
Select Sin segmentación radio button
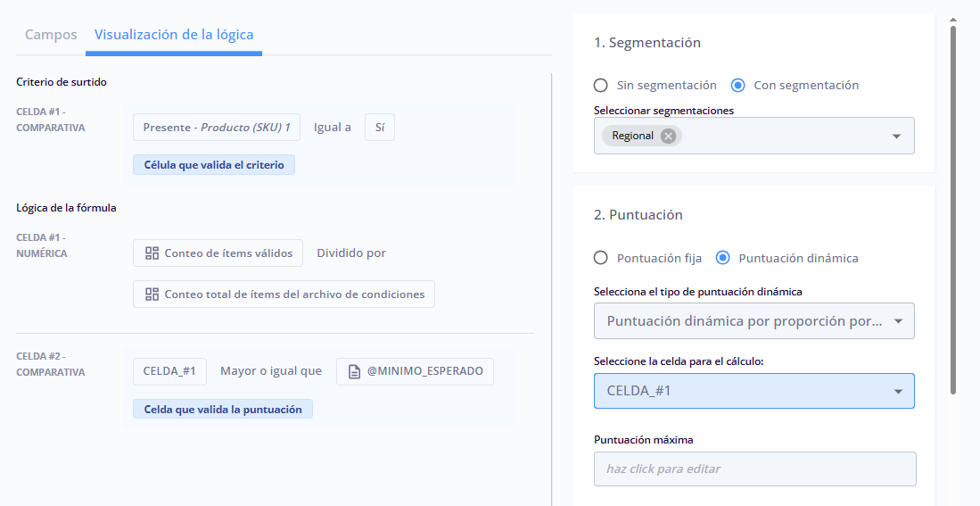click(601, 85)
